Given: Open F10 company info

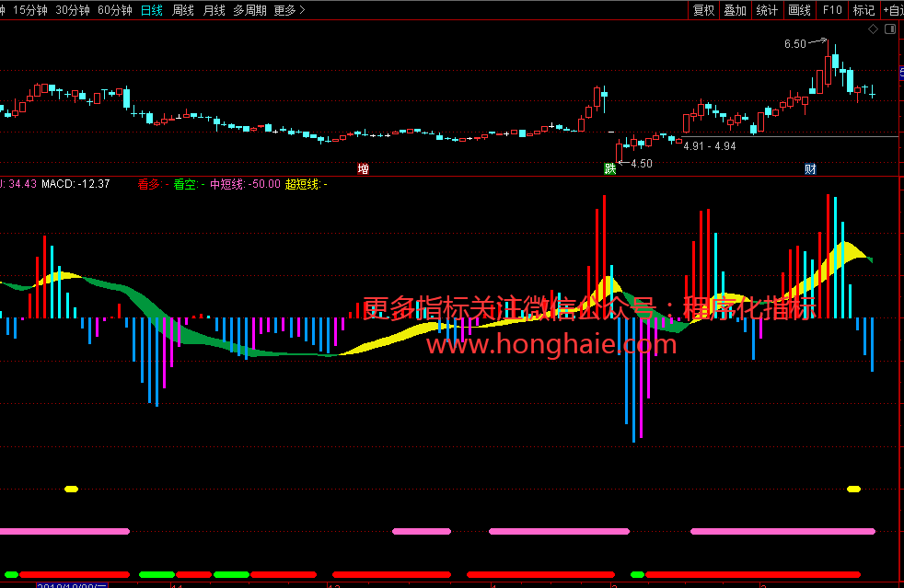Looking at the screenshot, I should 831,10.
